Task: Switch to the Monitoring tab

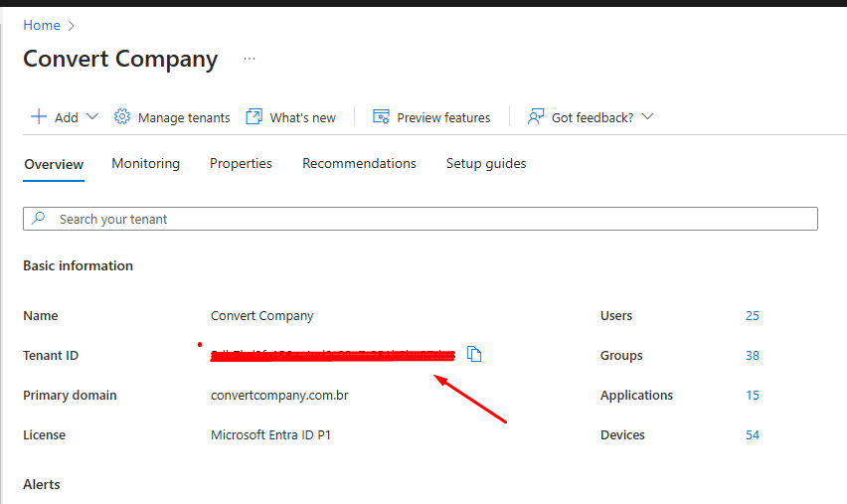Action: [146, 164]
